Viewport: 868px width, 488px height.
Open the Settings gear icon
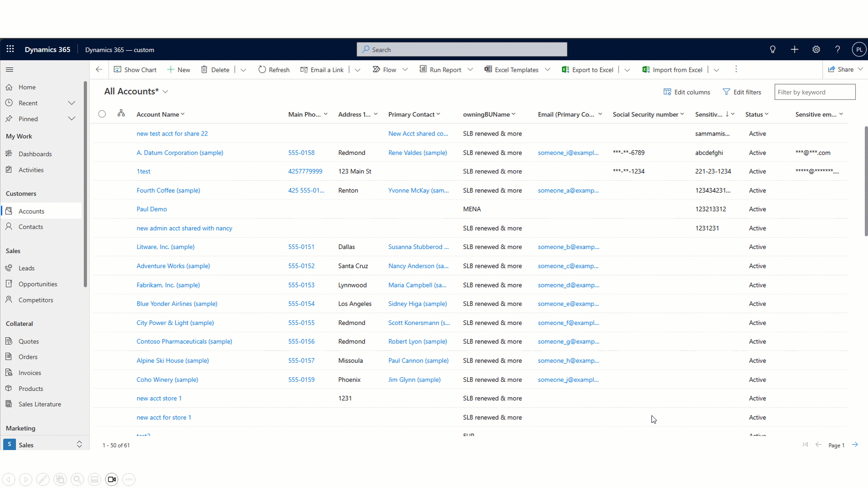point(816,50)
